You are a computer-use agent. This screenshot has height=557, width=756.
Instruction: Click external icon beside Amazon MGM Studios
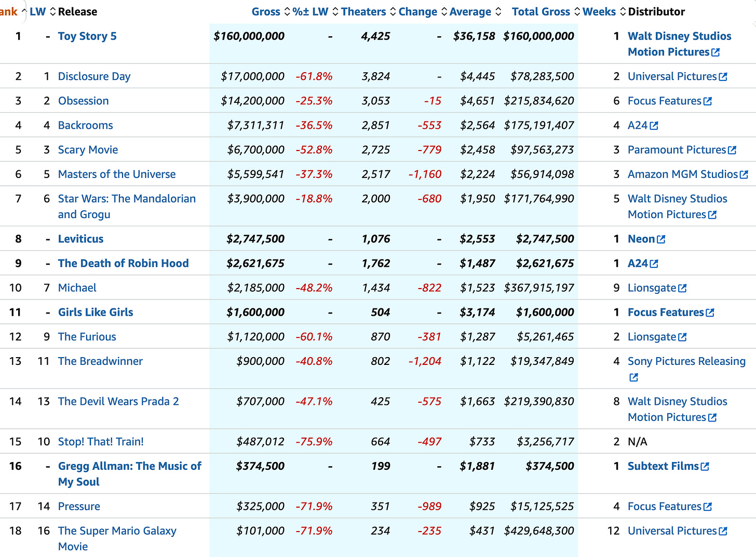click(744, 174)
